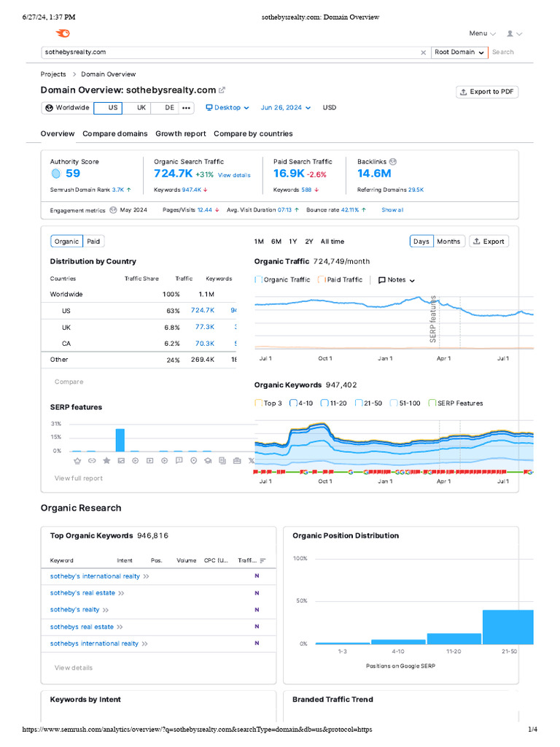Screen dimensions: 560x747
Task: Click the star icon under SERP features
Action: [106, 461]
